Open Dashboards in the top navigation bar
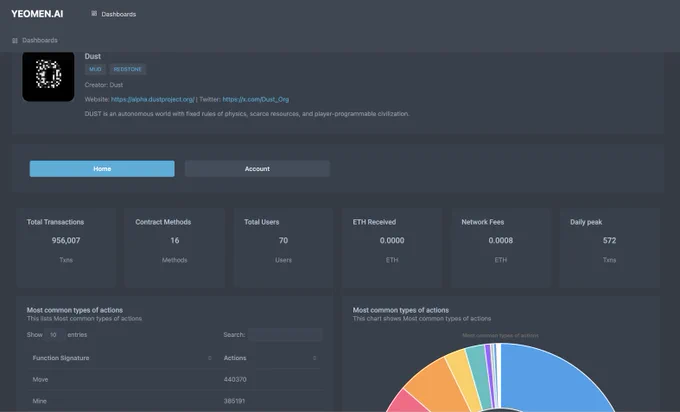Screen dimensions: 680x412 [118, 14]
